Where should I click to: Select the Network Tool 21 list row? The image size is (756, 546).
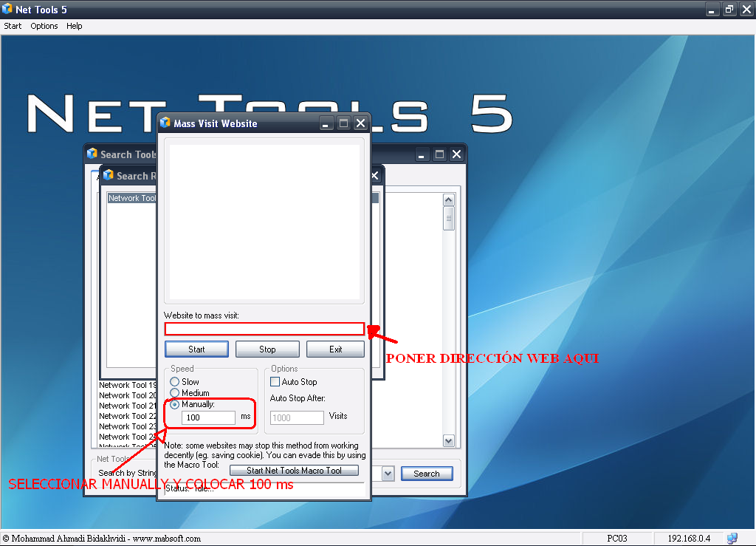[x=127, y=406]
